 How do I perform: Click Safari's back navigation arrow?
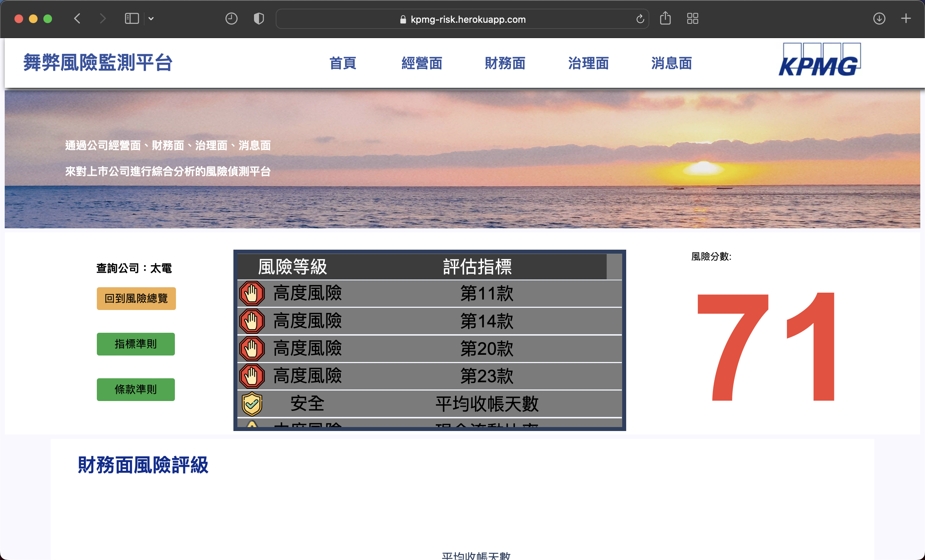coord(77,19)
